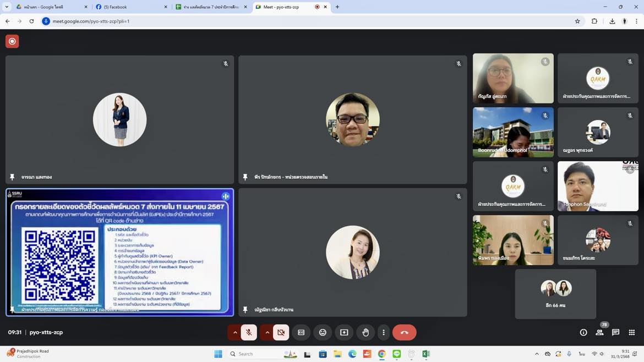Switch to the Google Drive tab
644x362 pixels.
pyautogui.click(x=50, y=7)
